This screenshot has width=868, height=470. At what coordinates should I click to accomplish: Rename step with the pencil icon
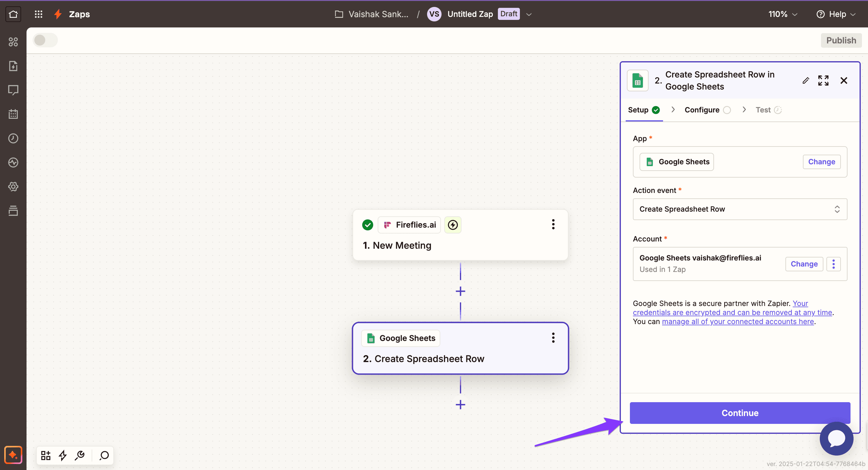click(x=806, y=80)
